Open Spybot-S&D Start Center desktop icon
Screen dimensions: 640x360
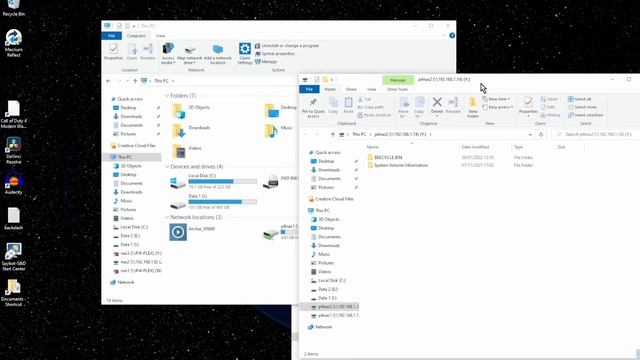pos(13,256)
